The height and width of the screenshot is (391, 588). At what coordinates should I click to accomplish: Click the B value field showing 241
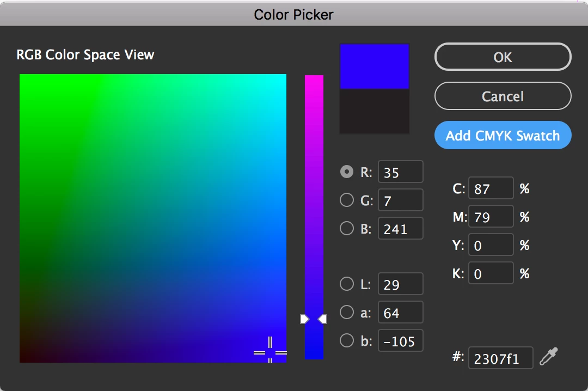(400, 229)
